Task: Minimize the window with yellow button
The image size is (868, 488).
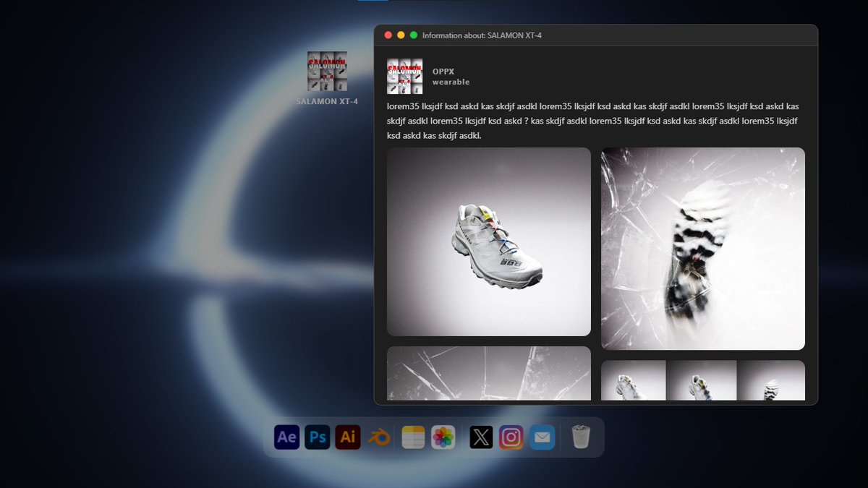Action: click(401, 35)
